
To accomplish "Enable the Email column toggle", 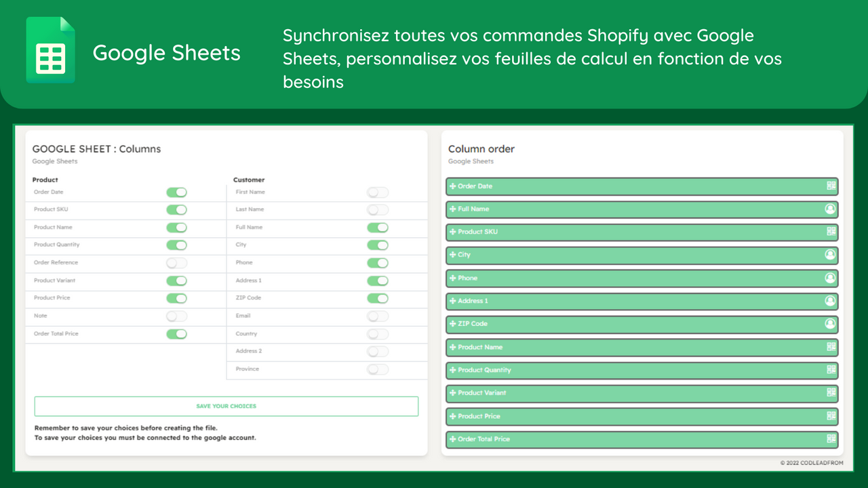I will coord(378,316).
